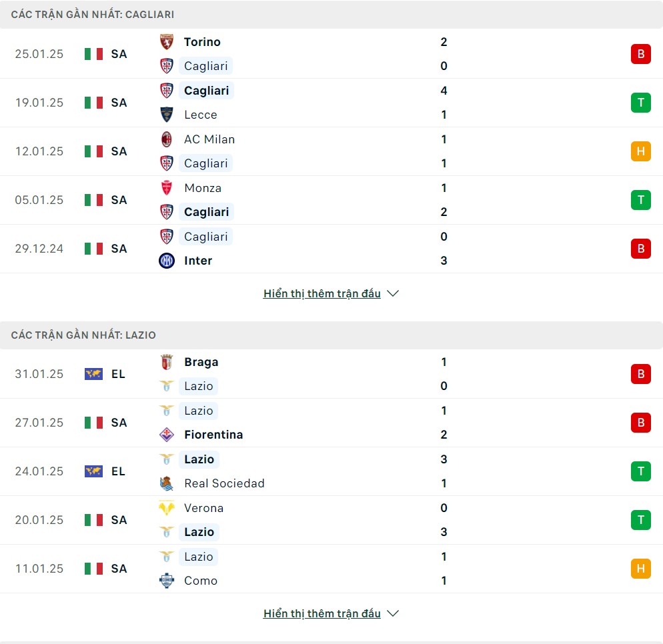Screen dimensions: 663x644
Task: Click the Inter club crest
Action: click(x=167, y=261)
